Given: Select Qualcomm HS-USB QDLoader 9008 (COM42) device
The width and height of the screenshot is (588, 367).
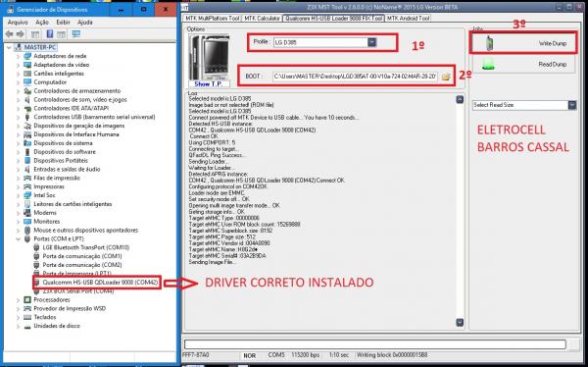Looking at the screenshot, I should 100,282.
